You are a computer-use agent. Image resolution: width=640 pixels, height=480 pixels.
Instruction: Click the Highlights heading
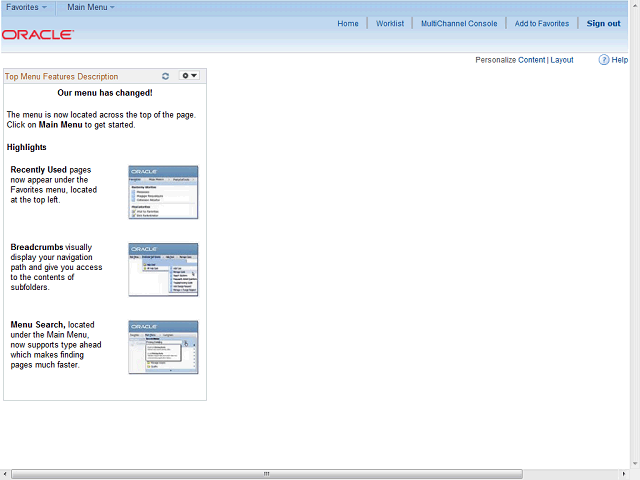(x=27, y=147)
